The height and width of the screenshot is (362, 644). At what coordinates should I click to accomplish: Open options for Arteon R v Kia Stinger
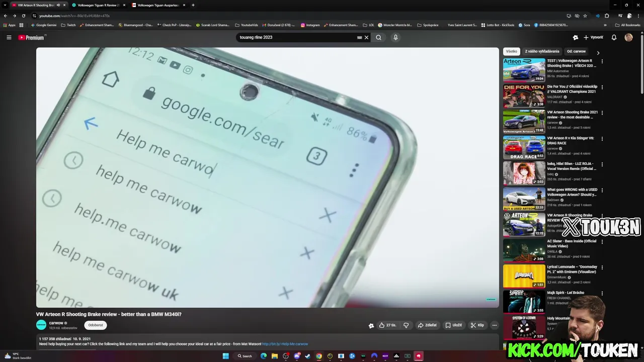pos(602,139)
